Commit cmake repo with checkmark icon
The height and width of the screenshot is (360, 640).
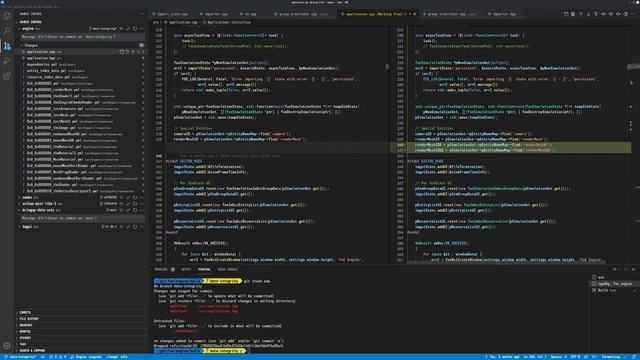pos(128,197)
